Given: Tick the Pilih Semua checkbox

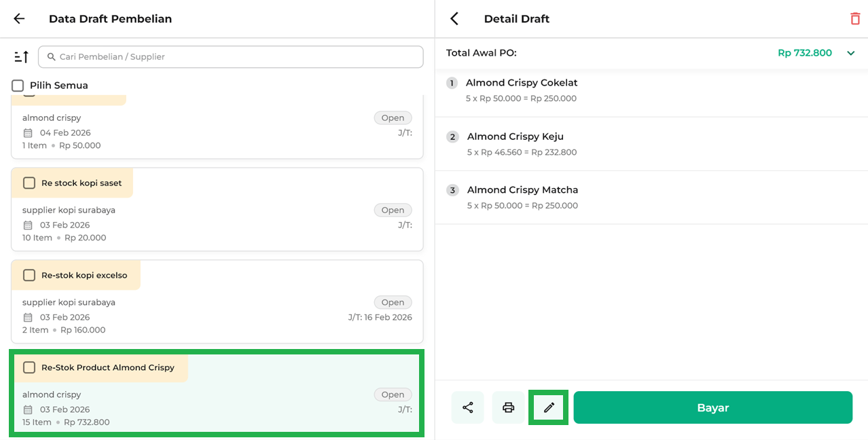Looking at the screenshot, I should click(18, 86).
